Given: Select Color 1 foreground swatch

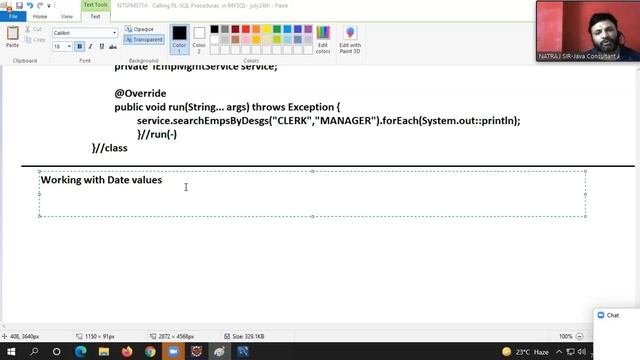Looking at the screenshot, I should click(x=179, y=39).
